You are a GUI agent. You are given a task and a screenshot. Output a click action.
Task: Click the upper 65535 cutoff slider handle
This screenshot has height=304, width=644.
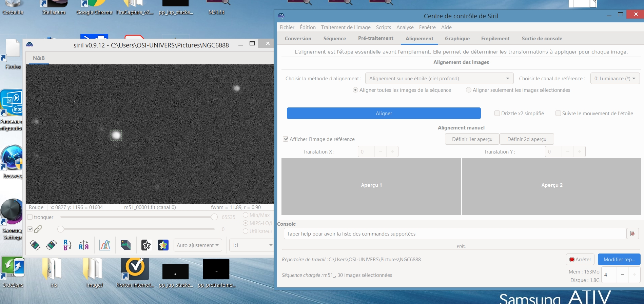point(214,217)
